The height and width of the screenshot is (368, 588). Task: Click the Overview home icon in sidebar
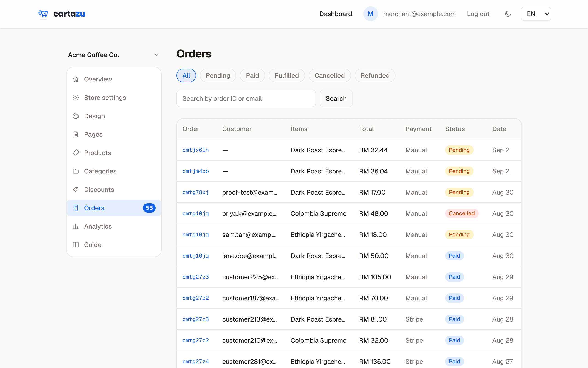point(76,79)
